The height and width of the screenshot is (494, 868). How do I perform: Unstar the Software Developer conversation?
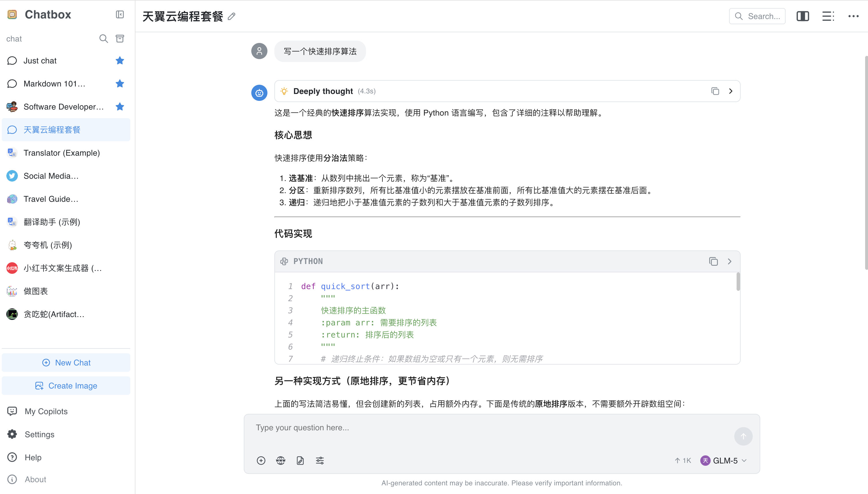(x=120, y=107)
